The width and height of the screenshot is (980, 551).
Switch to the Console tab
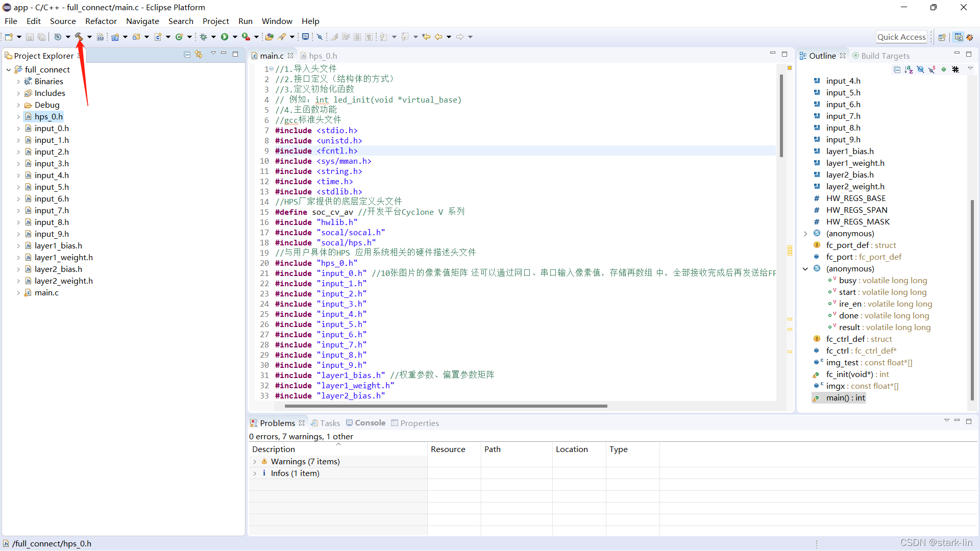(x=370, y=423)
